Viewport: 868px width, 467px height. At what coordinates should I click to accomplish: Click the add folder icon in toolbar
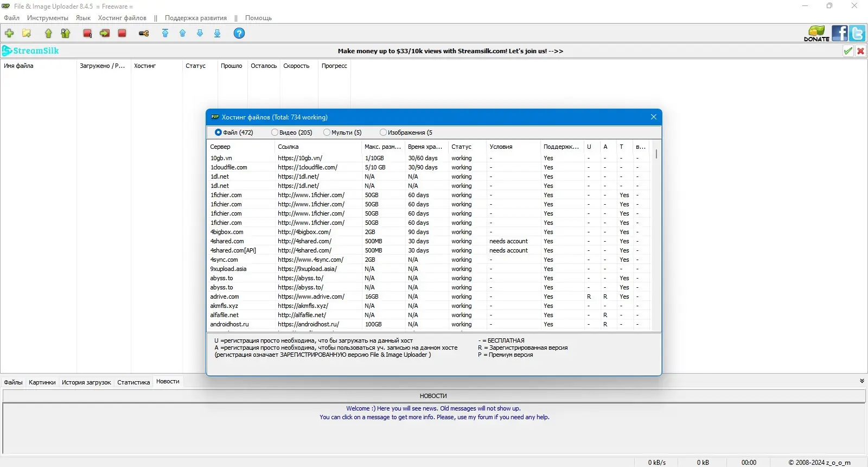(x=27, y=34)
